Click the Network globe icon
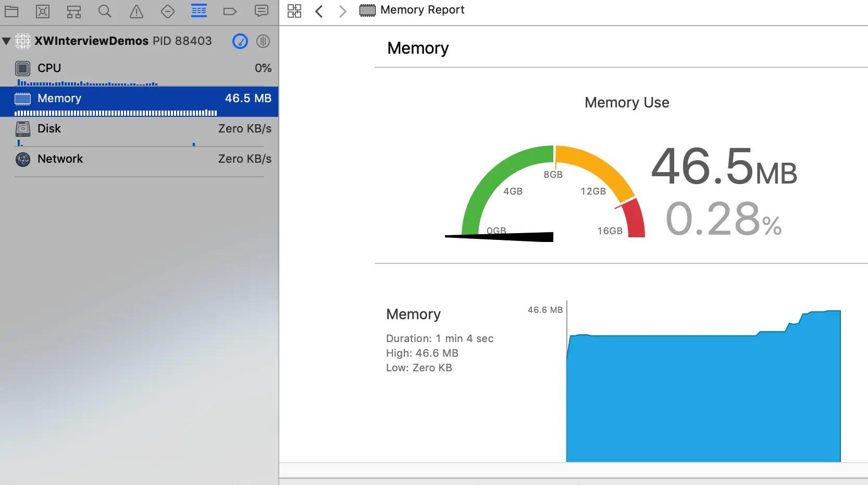The image size is (868, 485). coord(23,159)
